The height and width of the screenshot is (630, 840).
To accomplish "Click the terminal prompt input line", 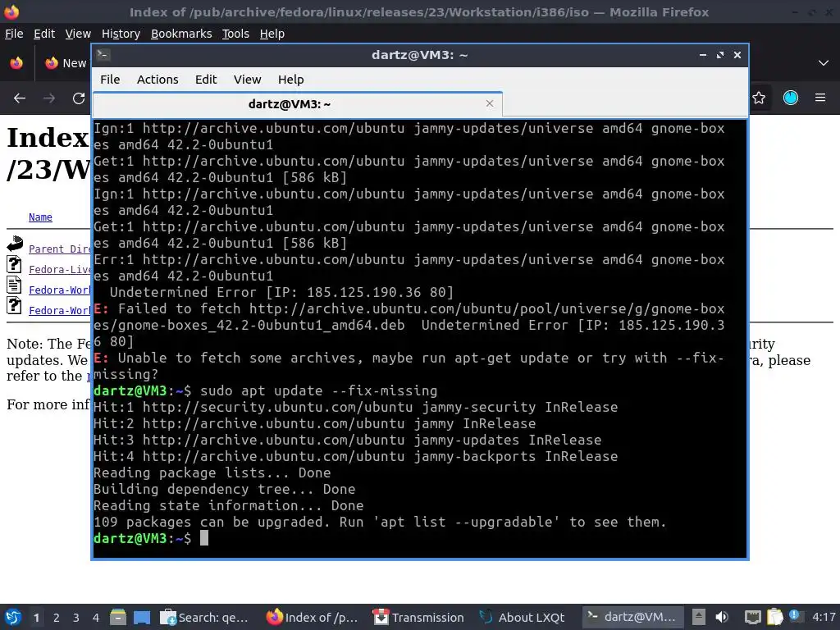I will tap(419, 538).
